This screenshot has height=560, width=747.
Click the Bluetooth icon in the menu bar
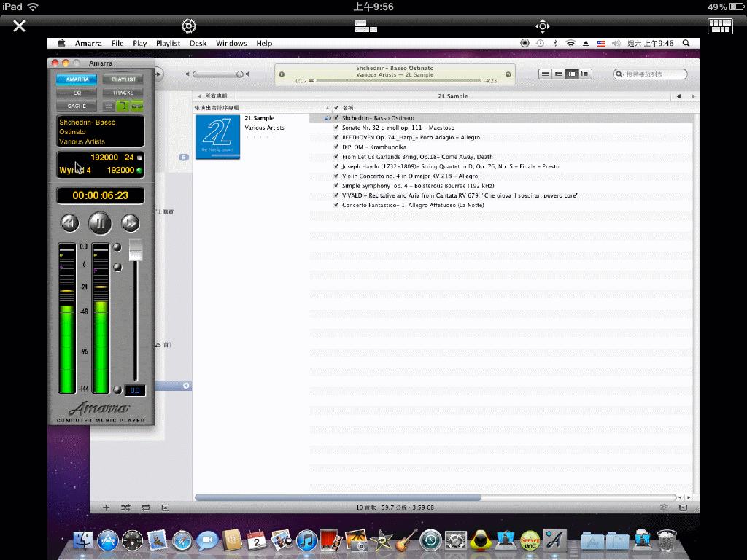pos(555,43)
